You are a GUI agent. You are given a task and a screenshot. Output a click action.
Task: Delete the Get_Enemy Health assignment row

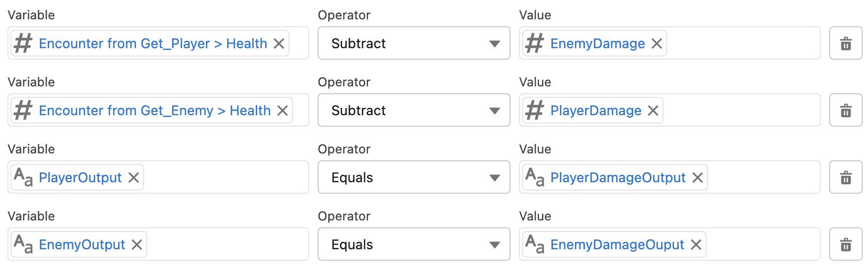pyautogui.click(x=845, y=110)
